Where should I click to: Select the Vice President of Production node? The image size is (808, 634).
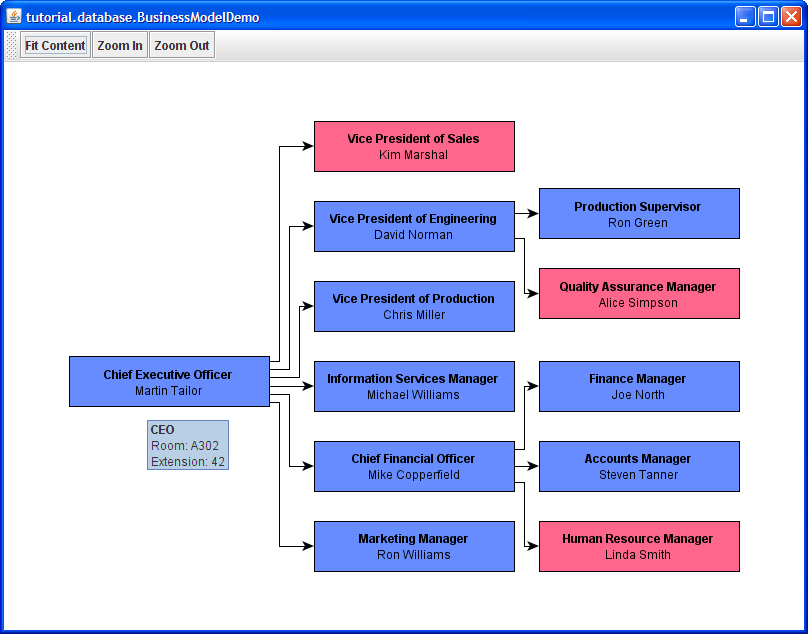[414, 307]
